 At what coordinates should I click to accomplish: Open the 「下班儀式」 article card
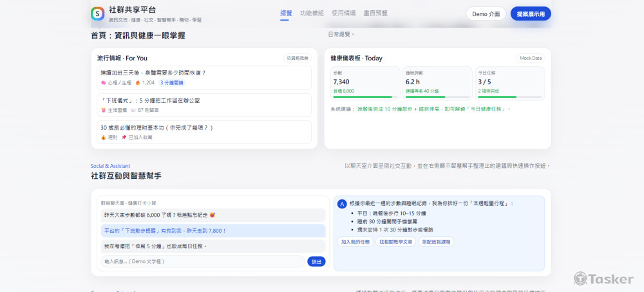(x=204, y=105)
